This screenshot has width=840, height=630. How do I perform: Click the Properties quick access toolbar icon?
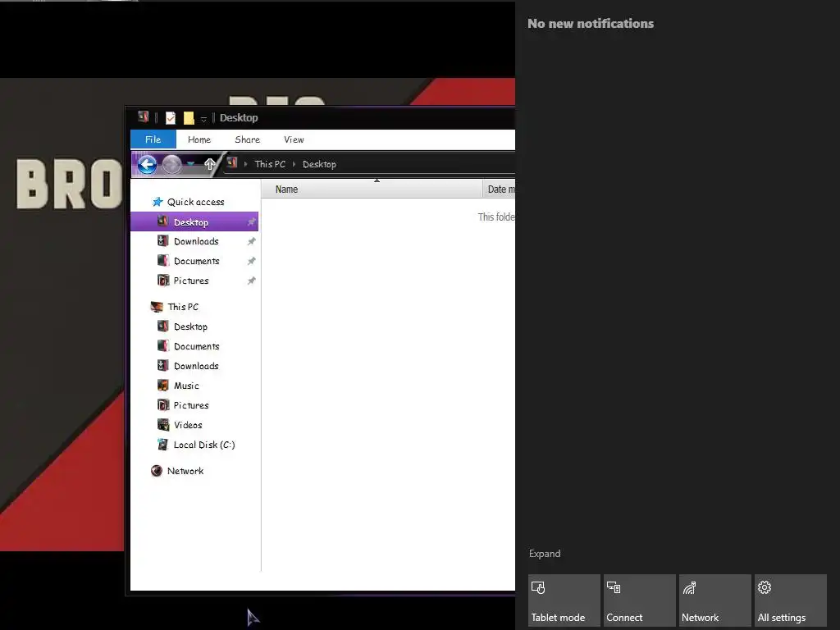coord(171,118)
